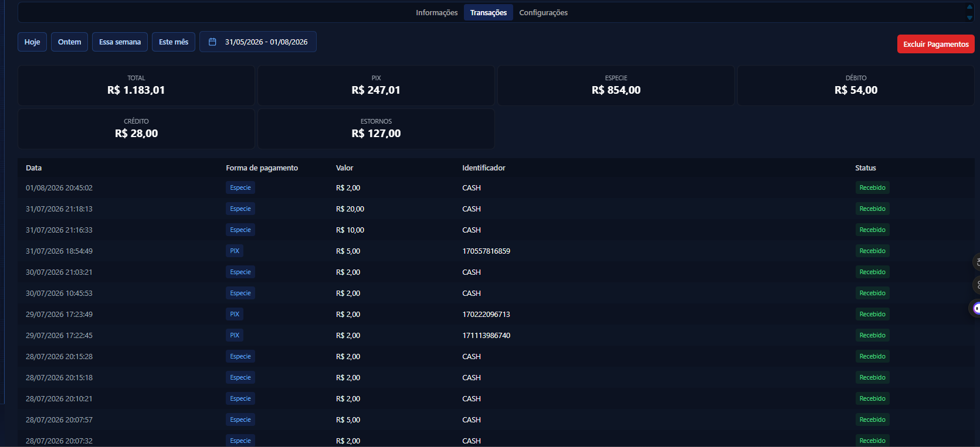980x447 pixels.
Task: Click the identifier 171113986740
Action: (486, 335)
